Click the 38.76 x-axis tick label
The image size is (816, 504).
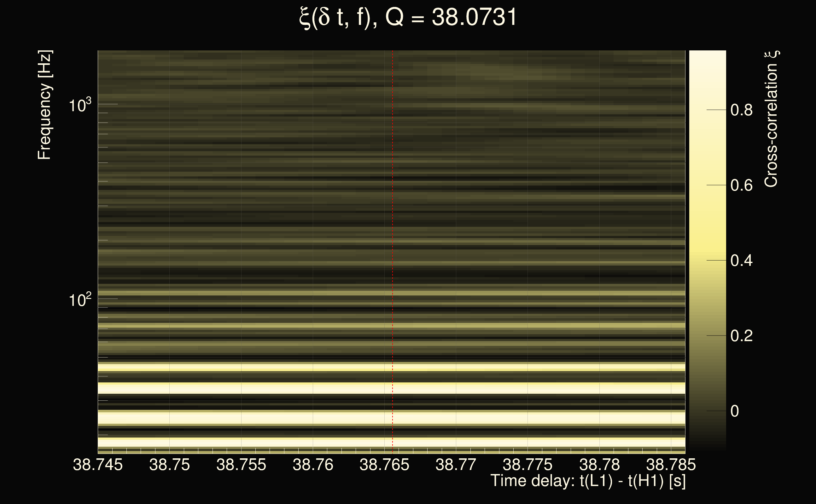(x=313, y=465)
